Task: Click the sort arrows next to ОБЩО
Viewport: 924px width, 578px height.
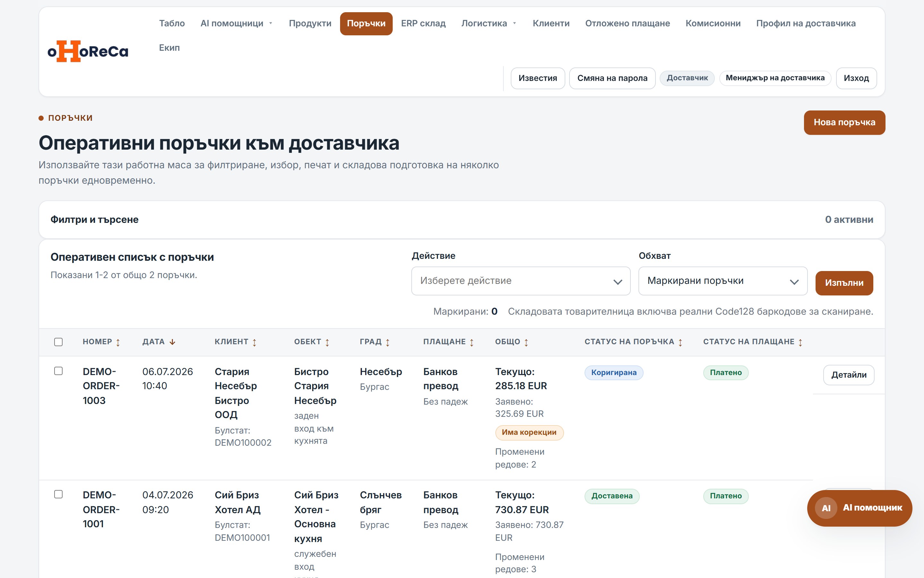Action: click(526, 343)
